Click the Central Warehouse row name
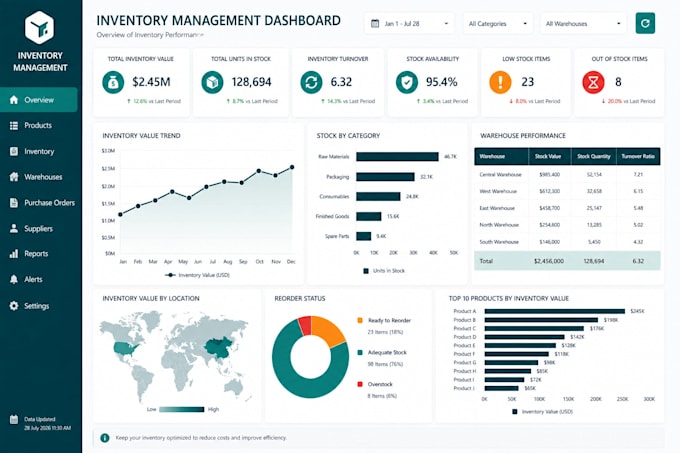680x453 pixels. click(500, 174)
